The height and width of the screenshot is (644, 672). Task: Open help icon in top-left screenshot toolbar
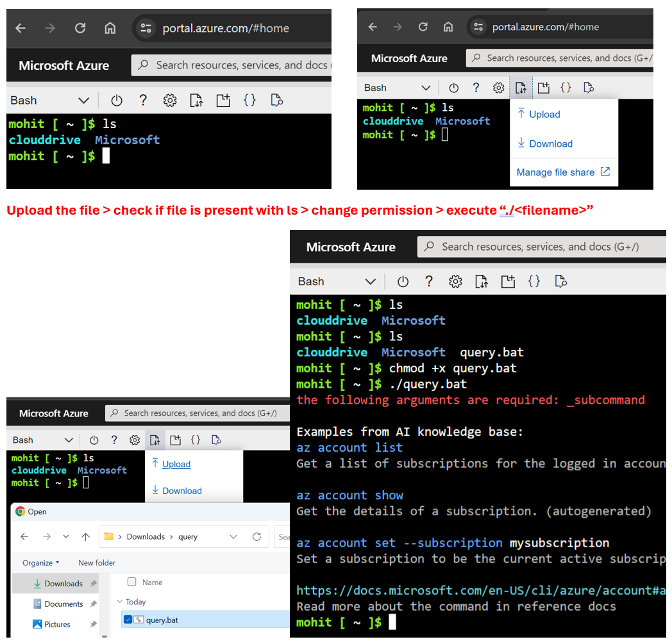[x=143, y=101]
